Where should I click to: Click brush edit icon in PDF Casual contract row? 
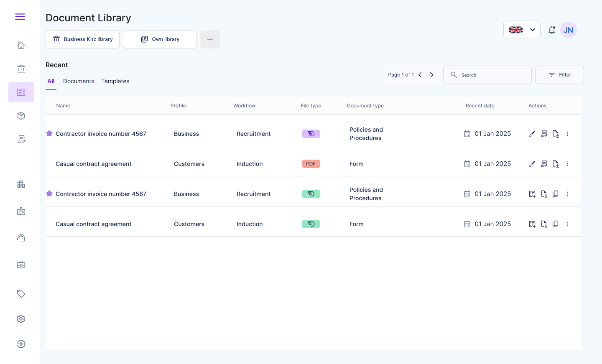(532, 164)
